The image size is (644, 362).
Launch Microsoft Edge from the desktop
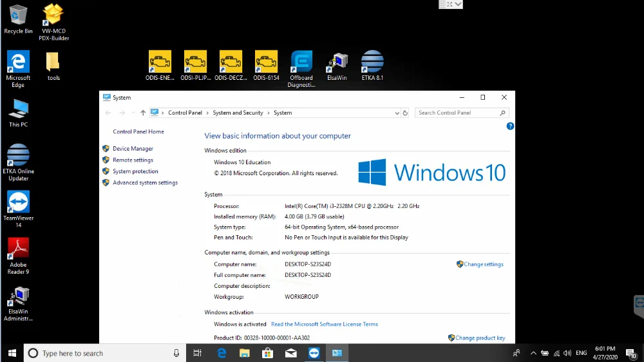point(17,69)
